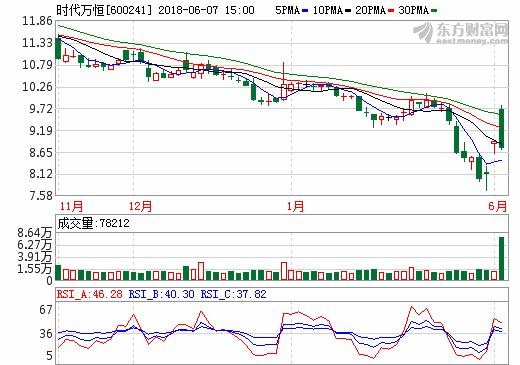Click the 1月 month label
520x365 pixels.
[296, 206]
